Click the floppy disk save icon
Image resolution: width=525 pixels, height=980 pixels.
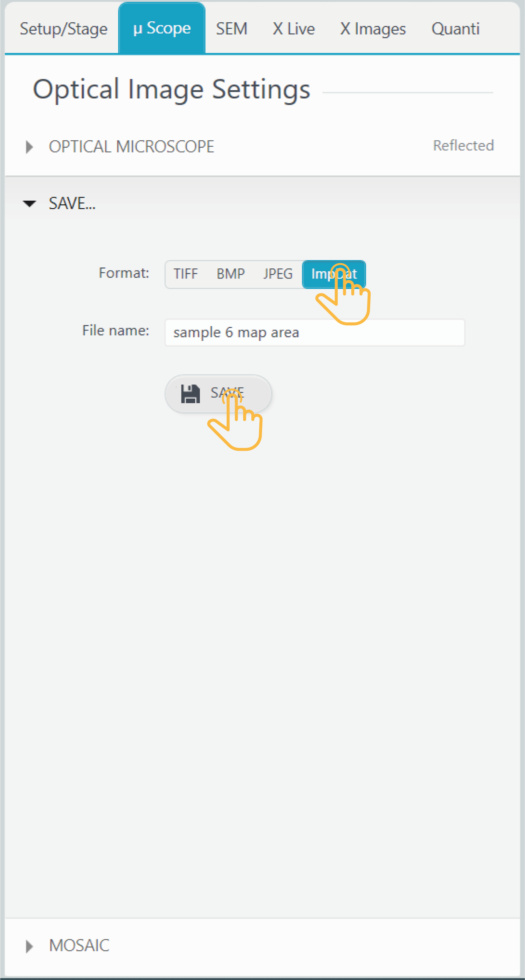tap(190, 393)
